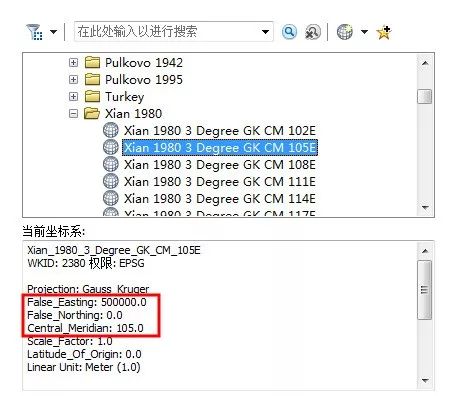Click the Linear Unit: Meter (1.0) line
The height and width of the screenshot is (396, 450).
coord(84,367)
